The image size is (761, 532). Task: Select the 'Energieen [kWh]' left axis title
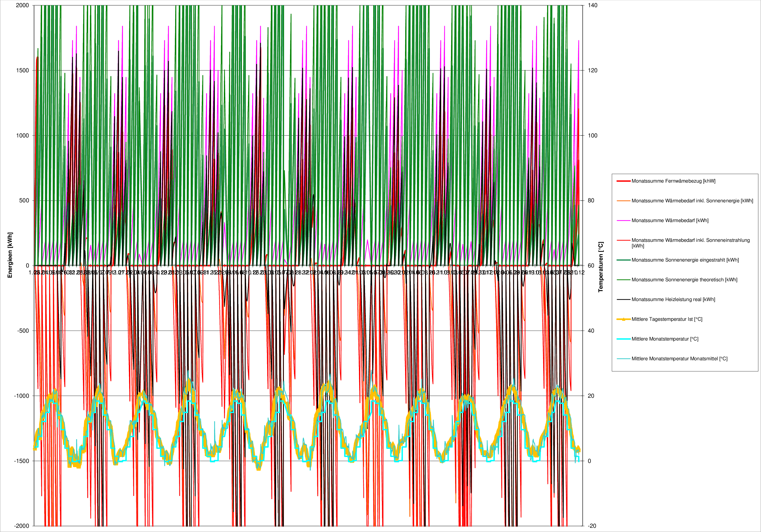(10, 255)
